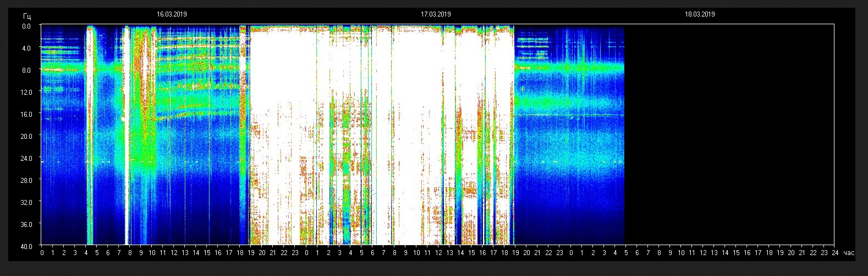Click the 17.03.2019 date label
This screenshot has width=868, height=276.
tap(436, 14)
